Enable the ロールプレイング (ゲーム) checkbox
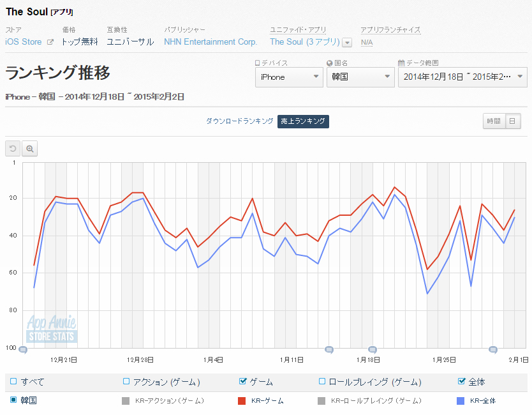Image resolution: width=532 pixels, height=415 pixels. click(322, 381)
